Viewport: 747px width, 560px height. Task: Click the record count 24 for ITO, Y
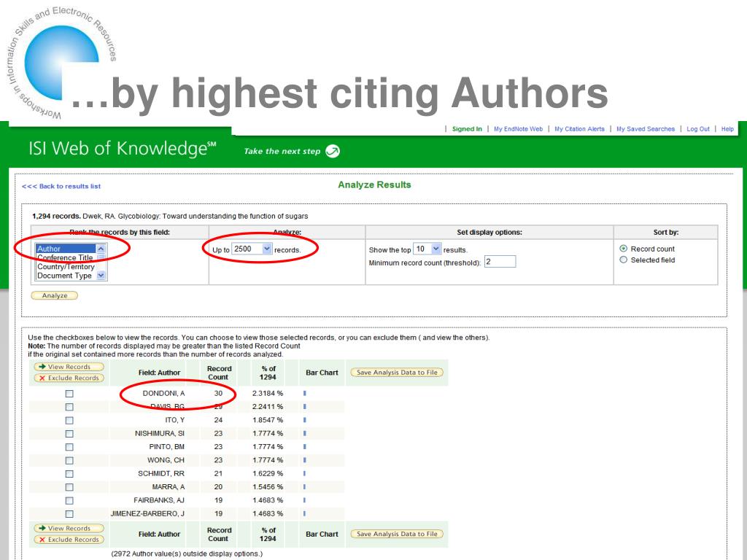click(x=218, y=420)
